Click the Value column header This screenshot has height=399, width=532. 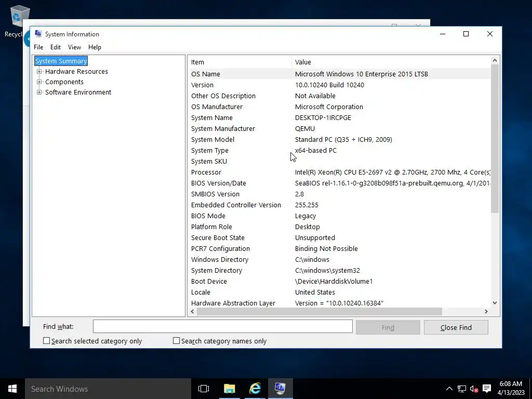(391, 62)
